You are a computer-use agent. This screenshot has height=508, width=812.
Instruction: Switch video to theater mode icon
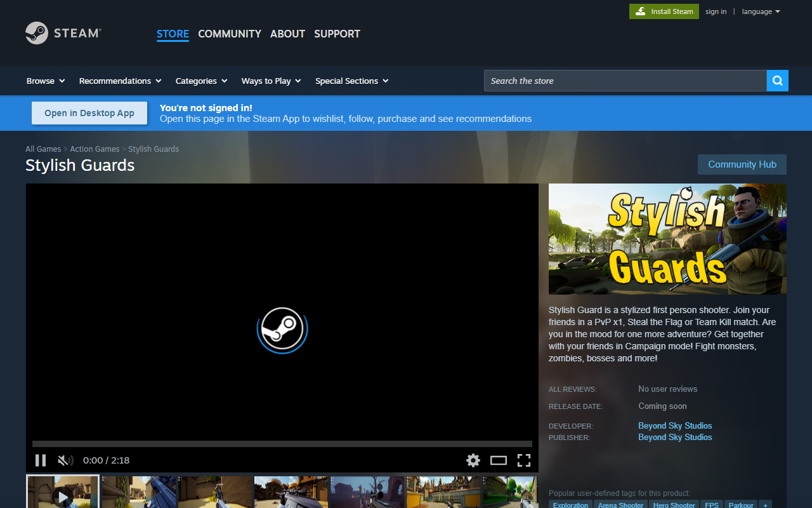point(499,460)
